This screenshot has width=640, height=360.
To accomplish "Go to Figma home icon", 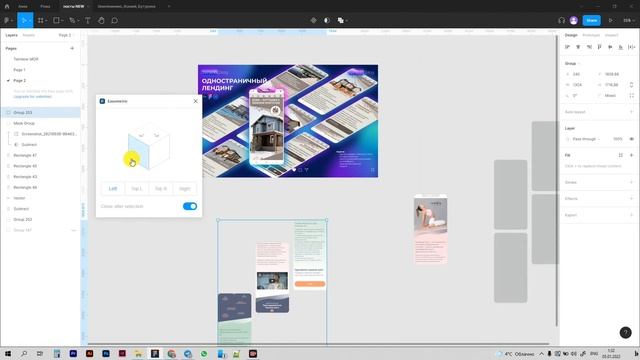I will tap(7, 7).
